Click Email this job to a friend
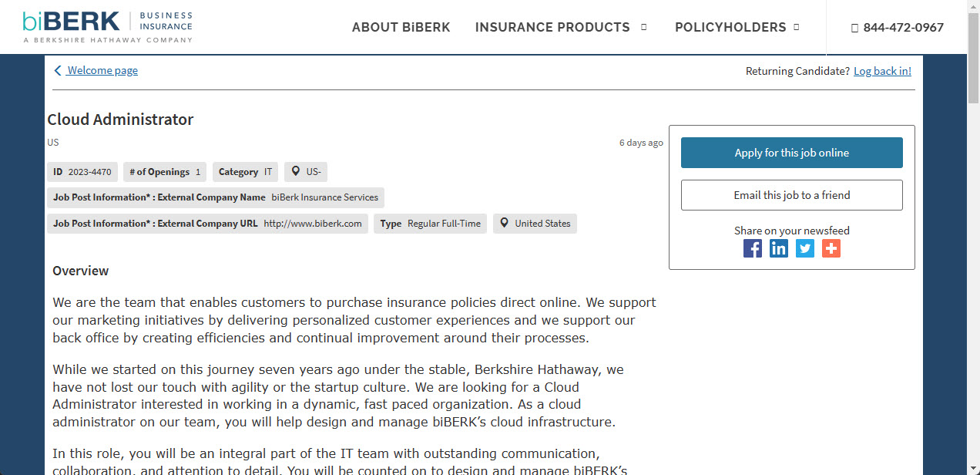The height and width of the screenshot is (475, 980). coord(792,195)
